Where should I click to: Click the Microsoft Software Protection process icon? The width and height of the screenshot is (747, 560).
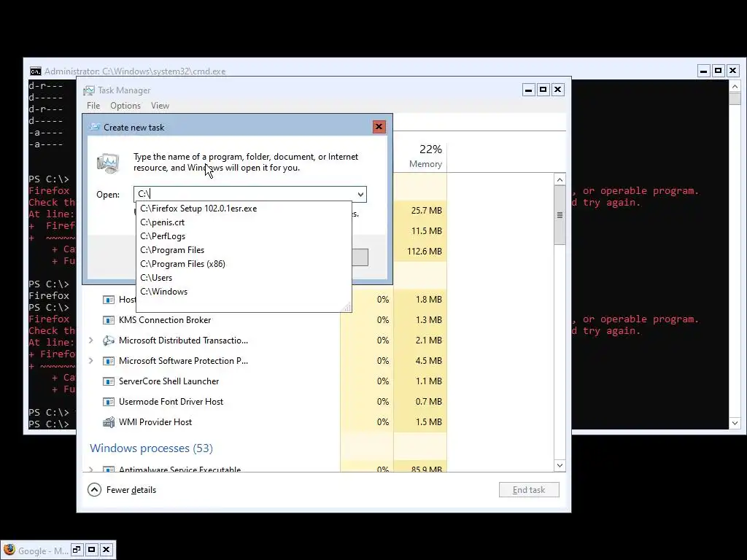tap(109, 361)
